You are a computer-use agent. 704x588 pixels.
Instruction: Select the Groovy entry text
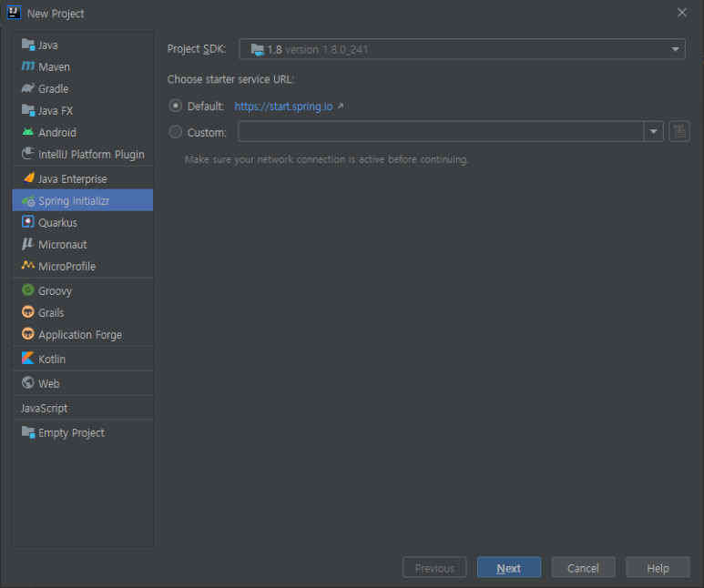tap(56, 291)
